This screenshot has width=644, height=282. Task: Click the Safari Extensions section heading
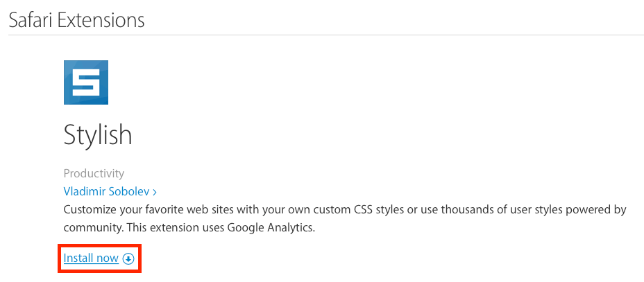[x=76, y=20]
